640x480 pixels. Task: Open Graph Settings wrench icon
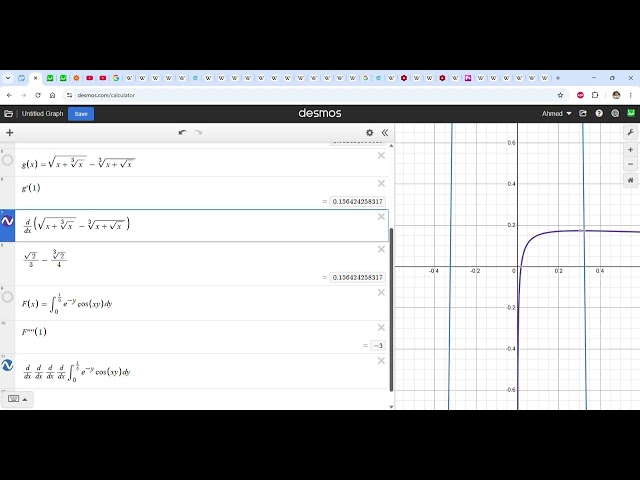630,133
